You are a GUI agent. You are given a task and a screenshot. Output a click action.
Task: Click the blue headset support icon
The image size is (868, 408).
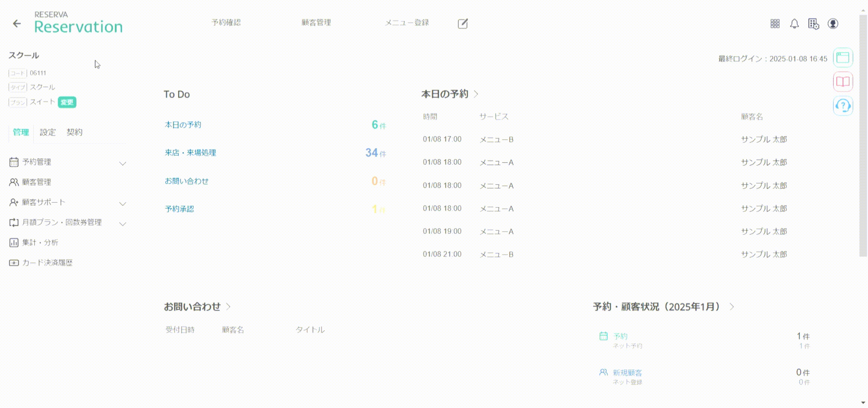pyautogui.click(x=843, y=105)
